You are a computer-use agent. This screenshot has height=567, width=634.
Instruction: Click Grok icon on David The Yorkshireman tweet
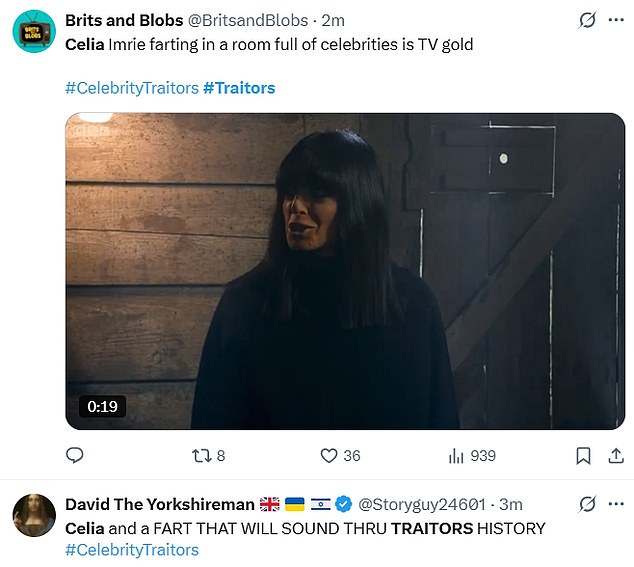pos(588,503)
